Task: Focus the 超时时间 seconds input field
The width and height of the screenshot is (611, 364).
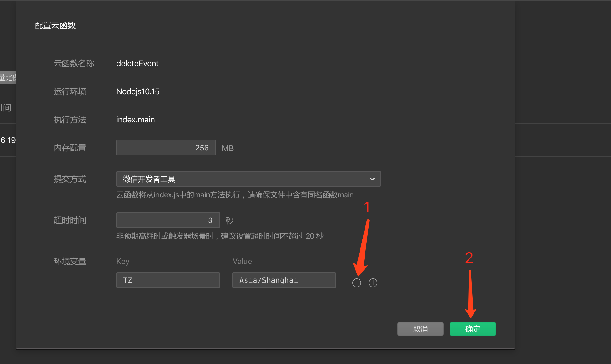Action: point(167,220)
